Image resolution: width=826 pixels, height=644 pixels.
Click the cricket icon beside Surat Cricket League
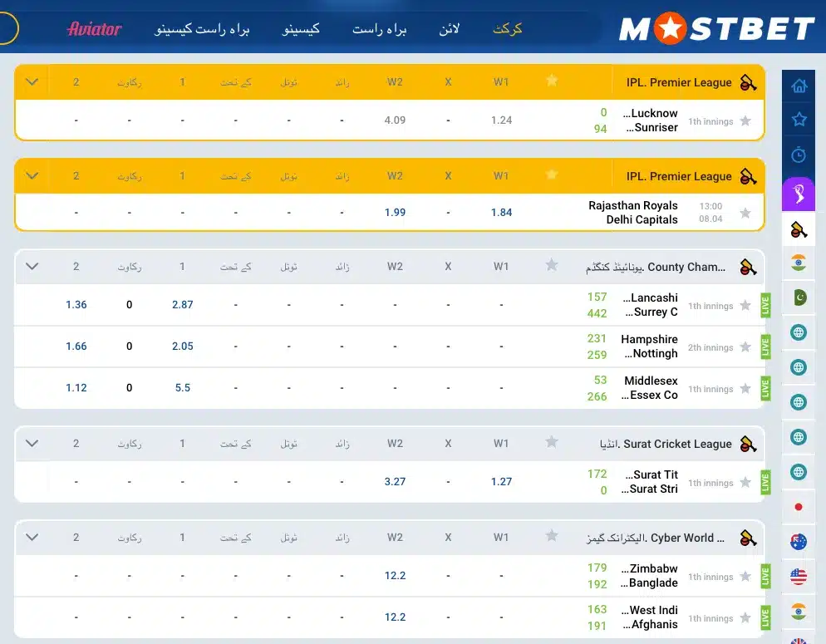[x=748, y=444]
